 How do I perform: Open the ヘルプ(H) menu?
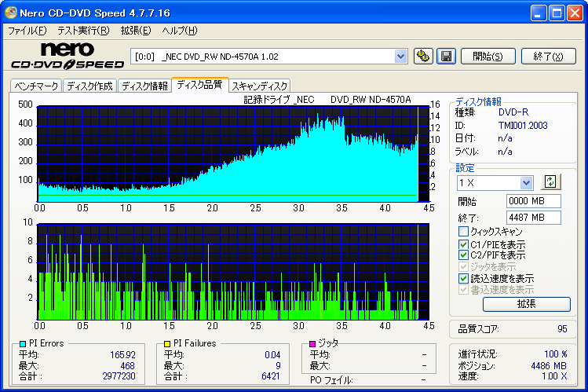[180, 31]
